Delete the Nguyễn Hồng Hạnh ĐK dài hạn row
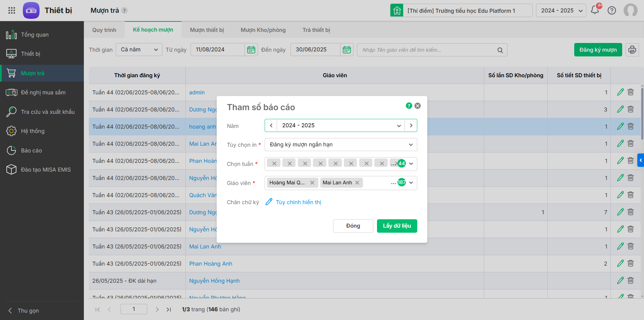This screenshot has width=644, height=320. [631, 280]
